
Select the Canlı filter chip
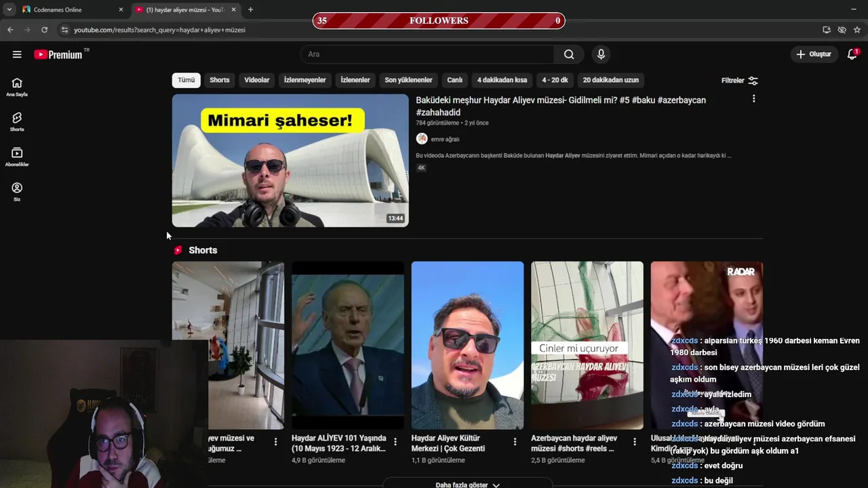(455, 80)
